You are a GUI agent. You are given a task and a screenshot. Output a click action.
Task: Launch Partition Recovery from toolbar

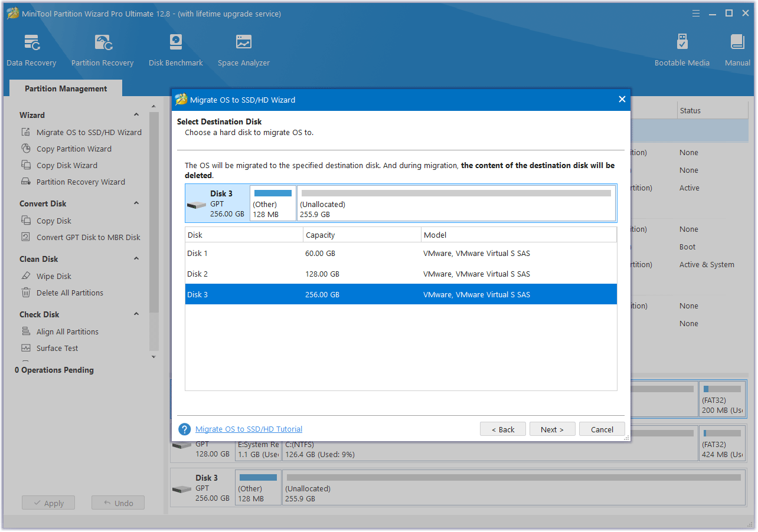[x=103, y=50]
